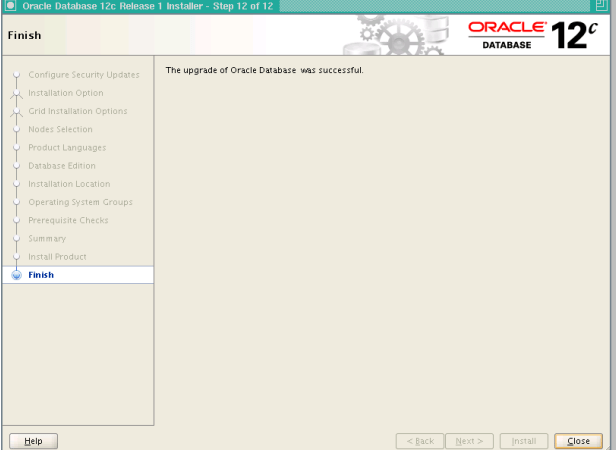Click the Finish heading in the banner

pyautogui.click(x=24, y=35)
